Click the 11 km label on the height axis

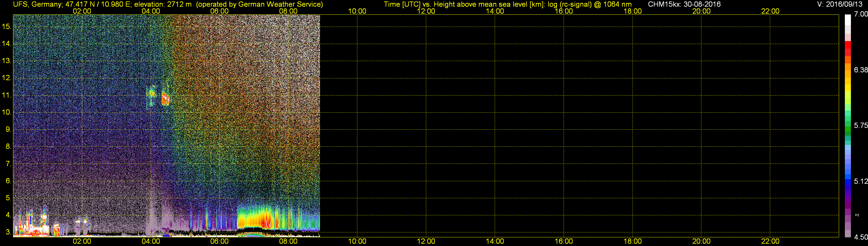pyautogui.click(x=7, y=95)
